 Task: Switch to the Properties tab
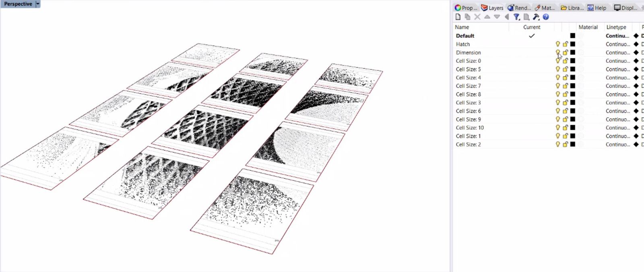(466, 8)
